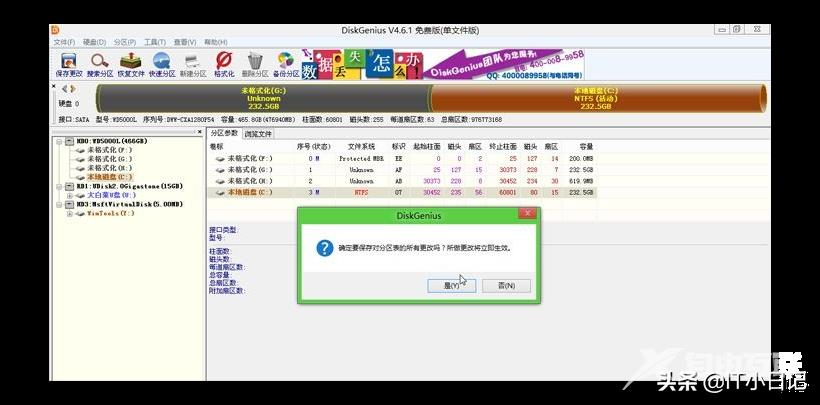Go to next disk with right arrow
820x405 pixels.
(x=73, y=88)
